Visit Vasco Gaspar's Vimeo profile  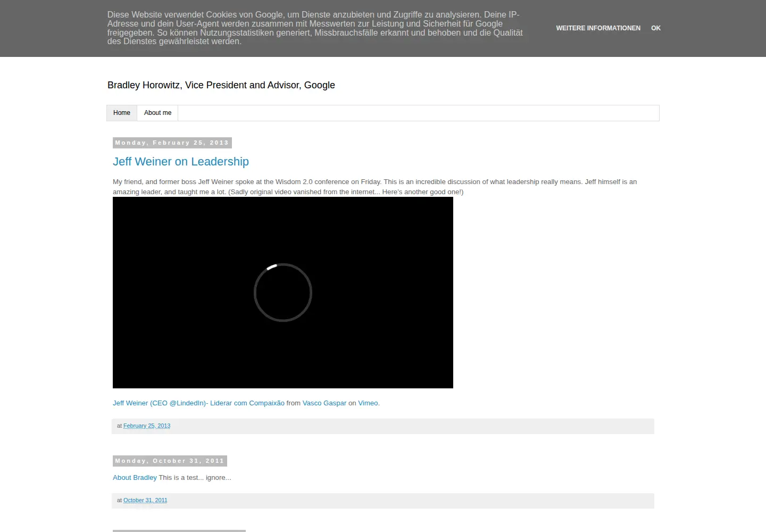[x=324, y=403]
